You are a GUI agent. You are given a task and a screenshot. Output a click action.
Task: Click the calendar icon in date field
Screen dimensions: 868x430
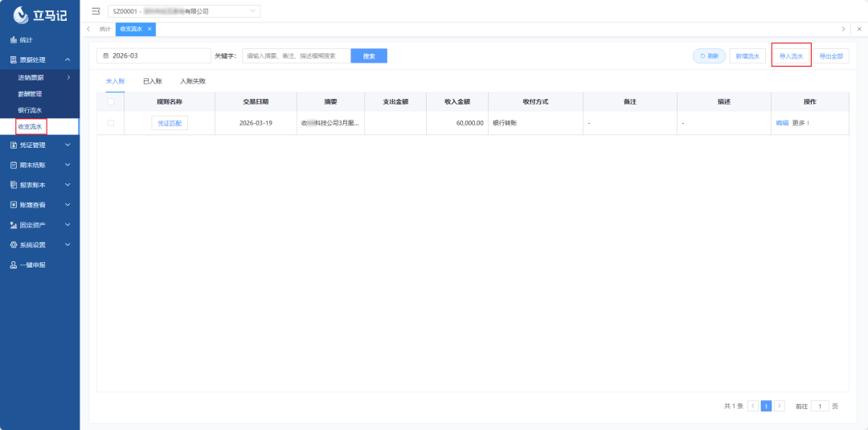pyautogui.click(x=106, y=56)
